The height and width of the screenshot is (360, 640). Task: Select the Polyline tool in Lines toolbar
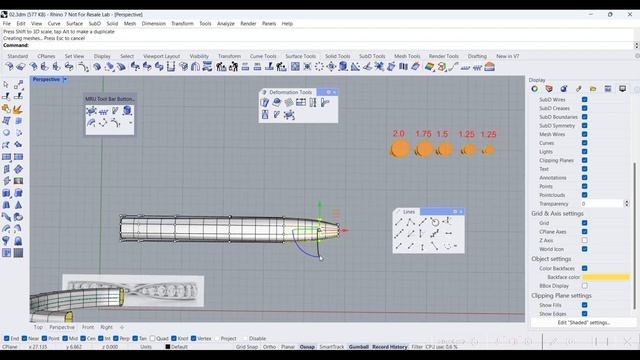[411, 222]
